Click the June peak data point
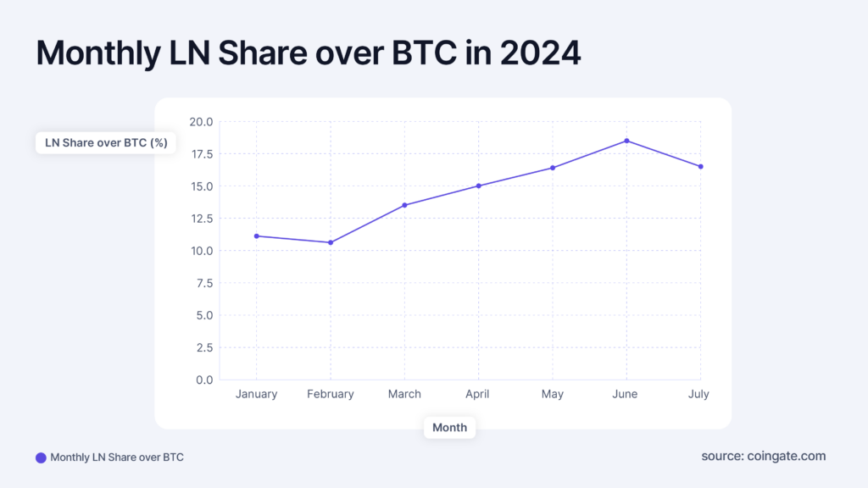868x488 pixels. click(626, 141)
